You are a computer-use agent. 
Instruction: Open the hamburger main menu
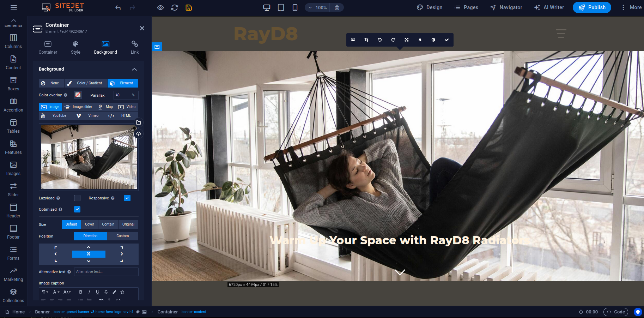(14, 7)
